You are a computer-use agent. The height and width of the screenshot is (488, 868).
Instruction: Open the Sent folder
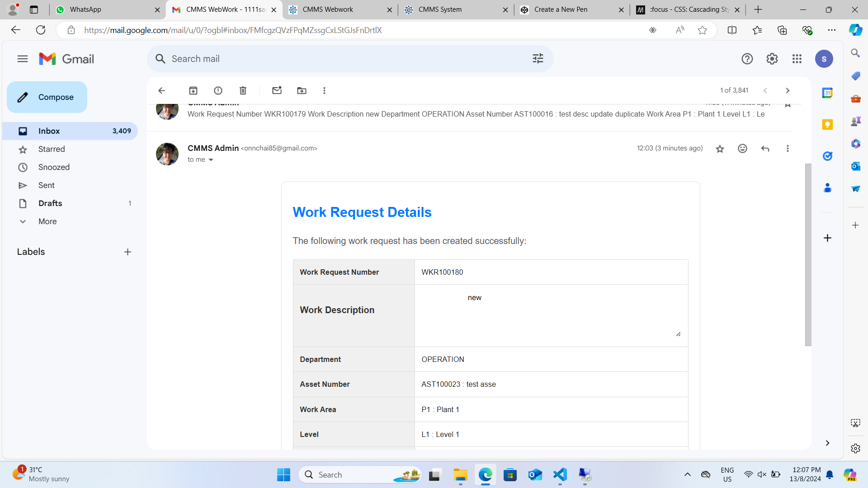[46, 185]
